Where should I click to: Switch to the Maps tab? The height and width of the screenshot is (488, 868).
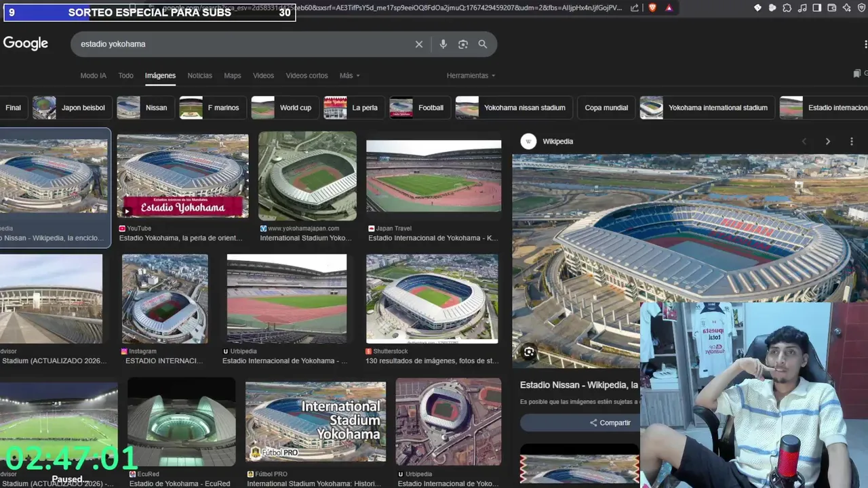233,76
